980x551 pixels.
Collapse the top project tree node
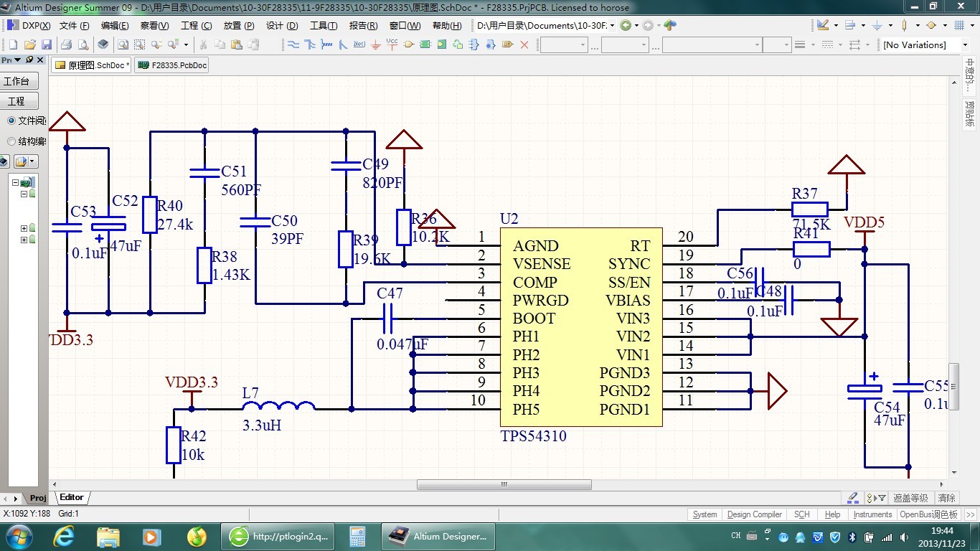pos(15,182)
